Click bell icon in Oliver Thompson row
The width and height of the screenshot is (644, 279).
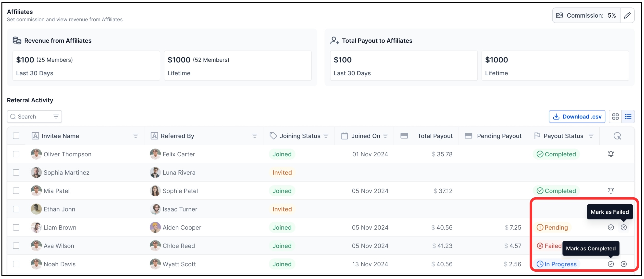click(610, 154)
